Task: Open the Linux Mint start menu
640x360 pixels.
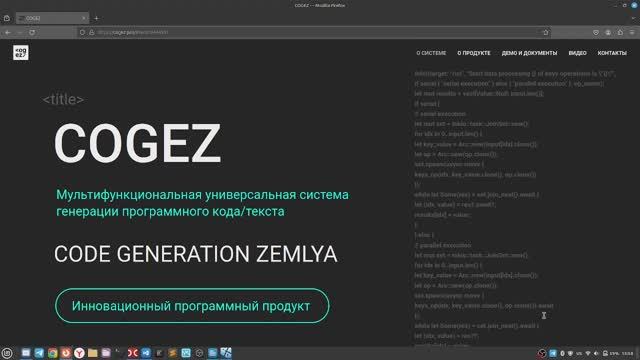Action: (x=7, y=353)
